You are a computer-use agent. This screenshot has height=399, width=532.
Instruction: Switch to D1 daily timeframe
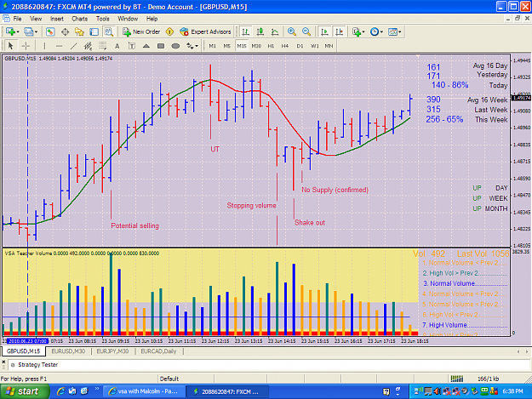click(x=300, y=46)
